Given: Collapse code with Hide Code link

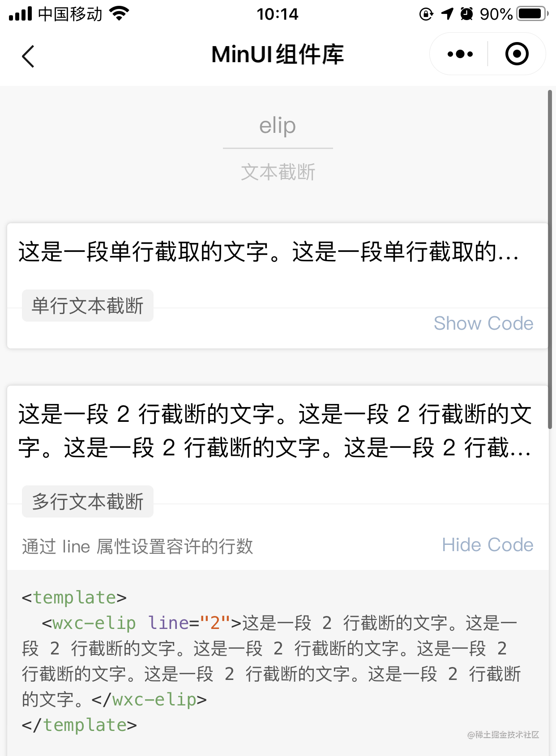Looking at the screenshot, I should (x=488, y=545).
